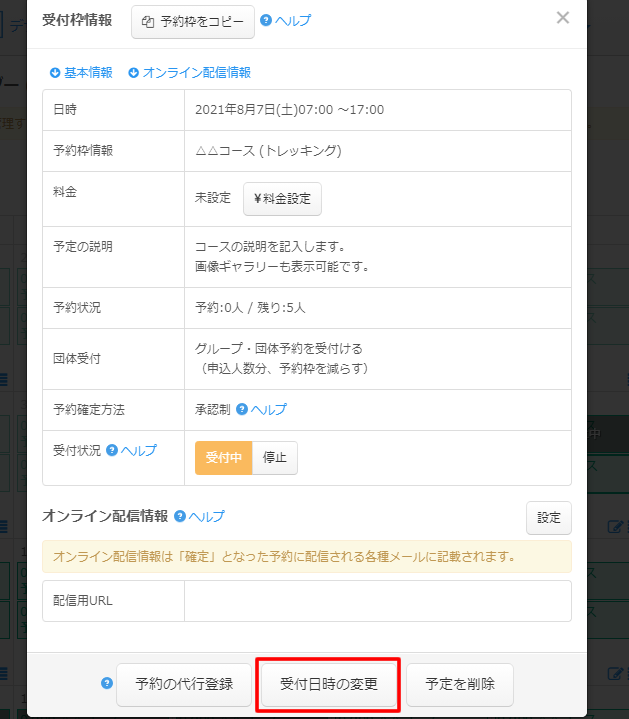Close the 受付枠情報 dialog
Image resolution: width=629 pixels, height=719 pixels.
click(563, 18)
